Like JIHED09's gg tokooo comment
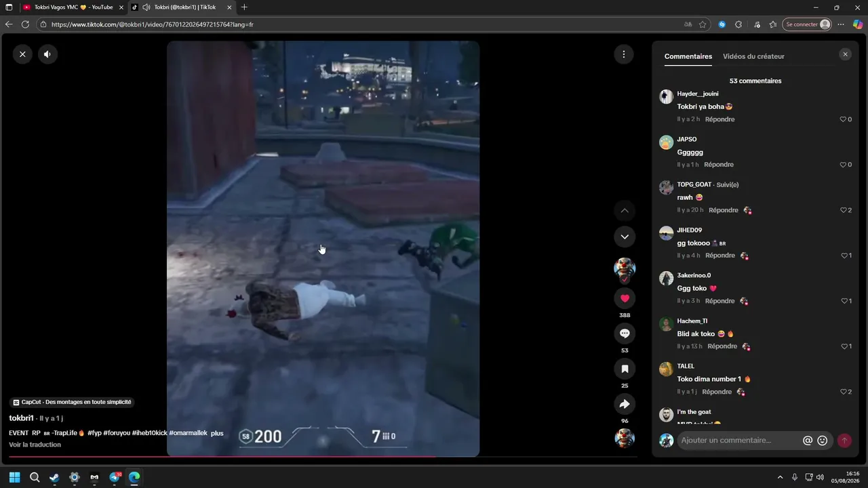Screen dimensions: 868x488 (x=844, y=256)
